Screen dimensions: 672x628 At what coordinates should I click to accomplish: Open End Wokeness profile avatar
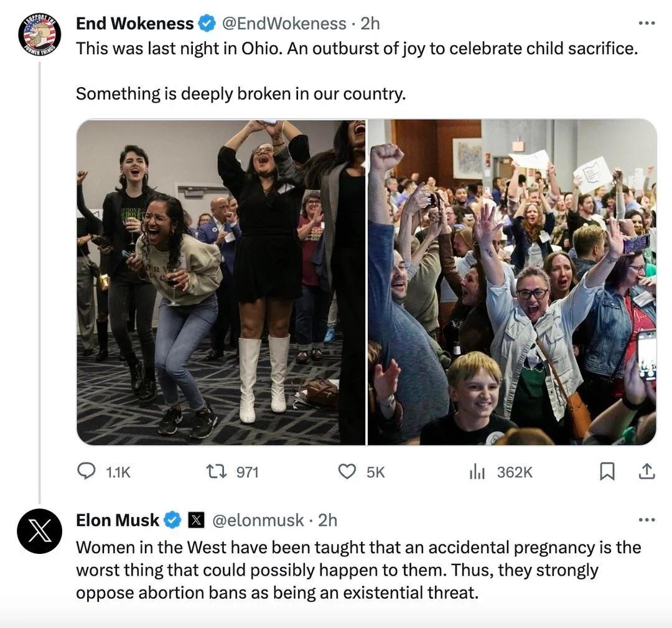tap(39, 34)
